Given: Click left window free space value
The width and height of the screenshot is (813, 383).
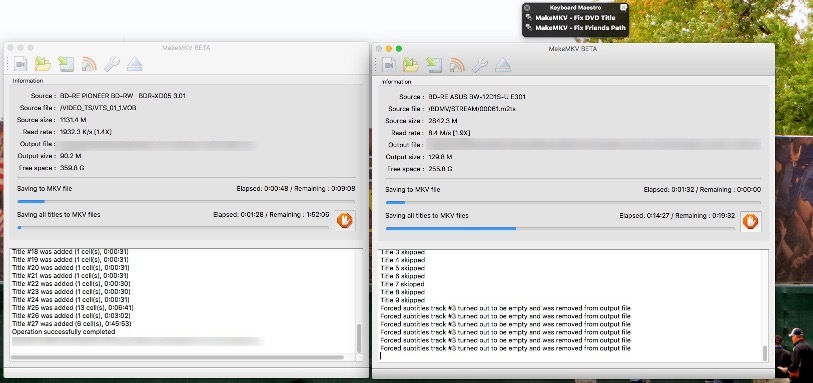Looking at the screenshot, I should click(73, 168).
